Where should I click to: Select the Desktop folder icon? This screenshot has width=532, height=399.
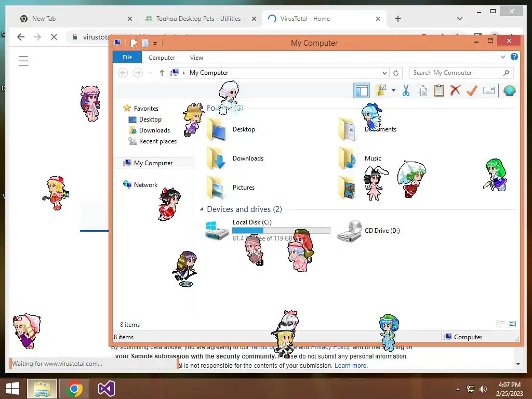[x=216, y=130]
